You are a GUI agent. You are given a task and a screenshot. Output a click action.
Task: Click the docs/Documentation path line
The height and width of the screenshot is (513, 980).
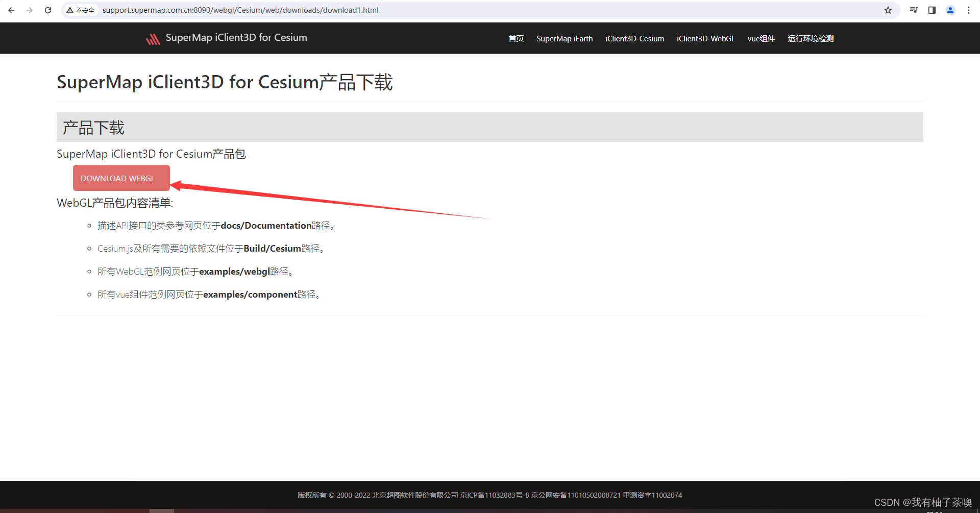pos(217,226)
